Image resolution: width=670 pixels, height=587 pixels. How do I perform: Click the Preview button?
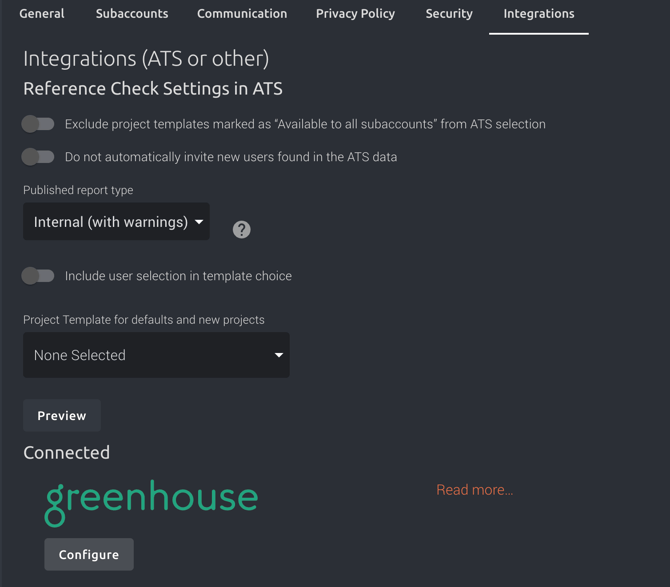coord(62,415)
